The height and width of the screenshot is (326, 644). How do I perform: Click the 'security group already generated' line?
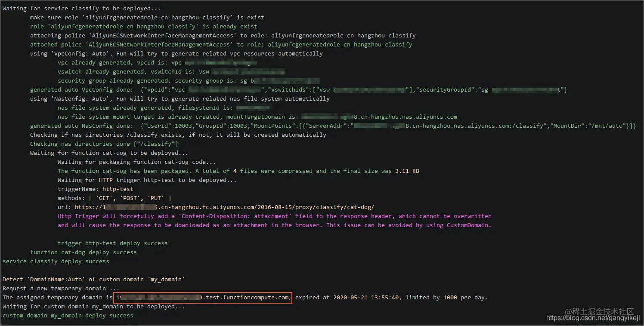point(189,81)
